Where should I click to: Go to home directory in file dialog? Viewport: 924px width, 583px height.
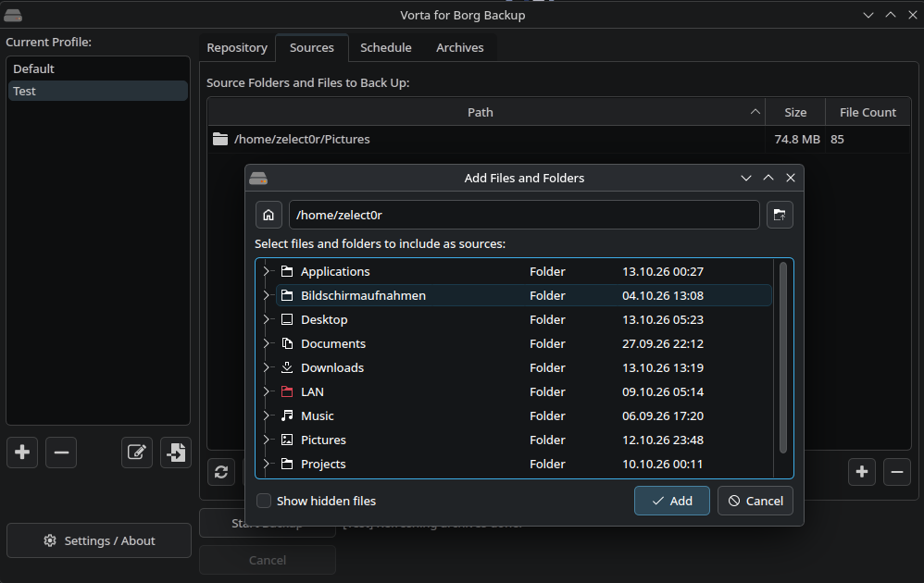click(268, 215)
